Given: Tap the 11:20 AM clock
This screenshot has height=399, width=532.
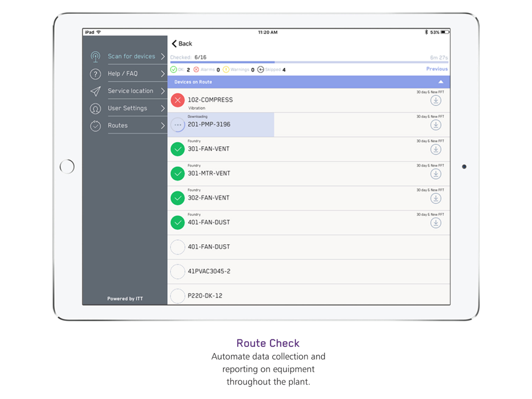Looking at the screenshot, I should (x=268, y=32).
